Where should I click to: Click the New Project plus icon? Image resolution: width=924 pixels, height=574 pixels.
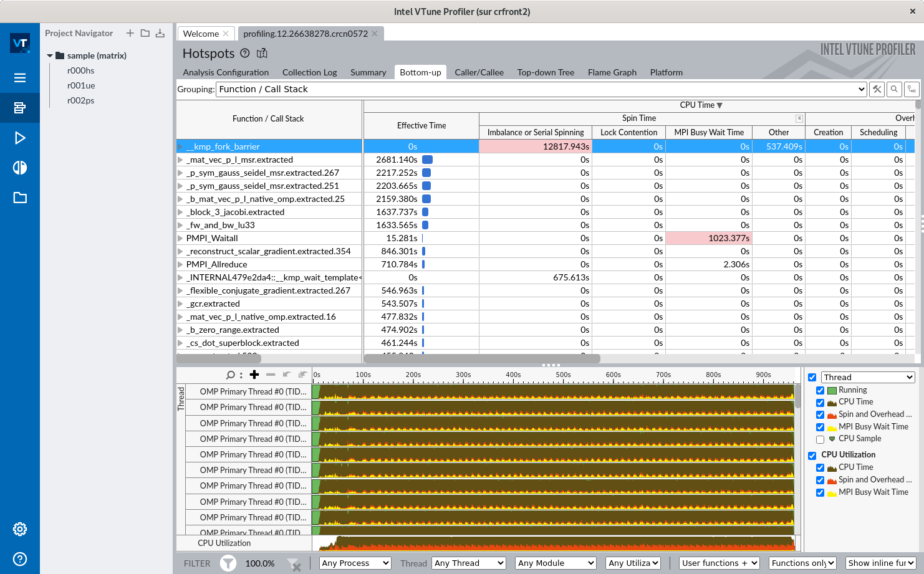pyautogui.click(x=130, y=33)
